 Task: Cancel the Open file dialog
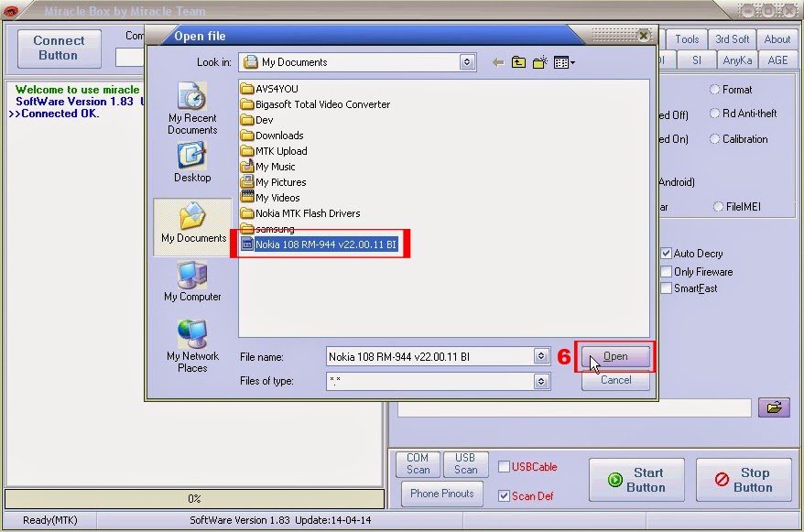pyautogui.click(x=615, y=380)
